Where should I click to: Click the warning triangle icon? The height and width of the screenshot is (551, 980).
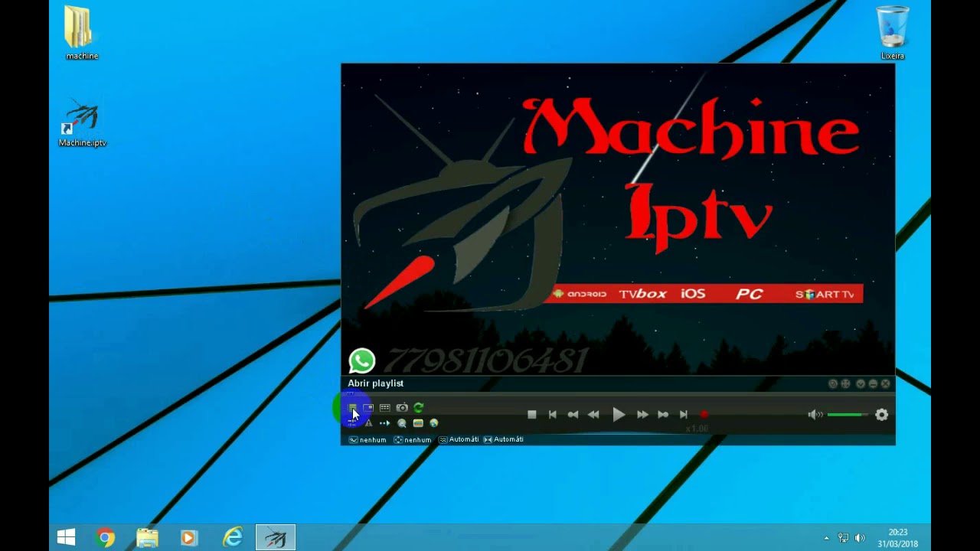(x=368, y=423)
